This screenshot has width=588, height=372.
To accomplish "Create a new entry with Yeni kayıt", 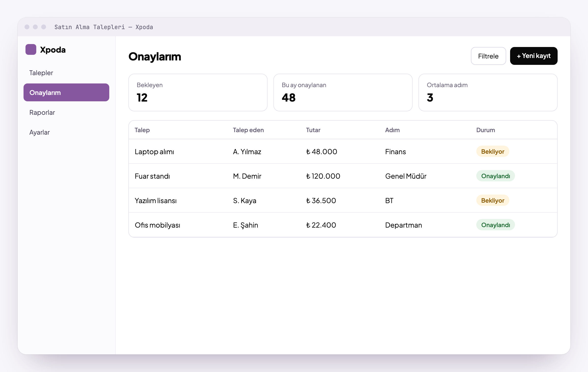I will coord(534,56).
